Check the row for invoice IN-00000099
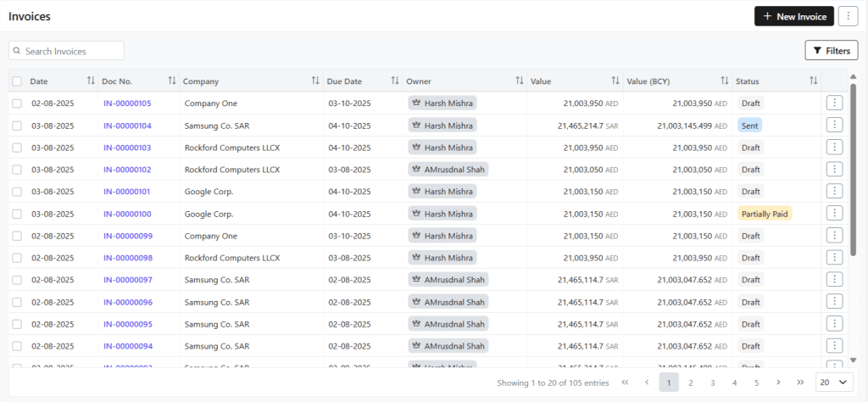 17,236
